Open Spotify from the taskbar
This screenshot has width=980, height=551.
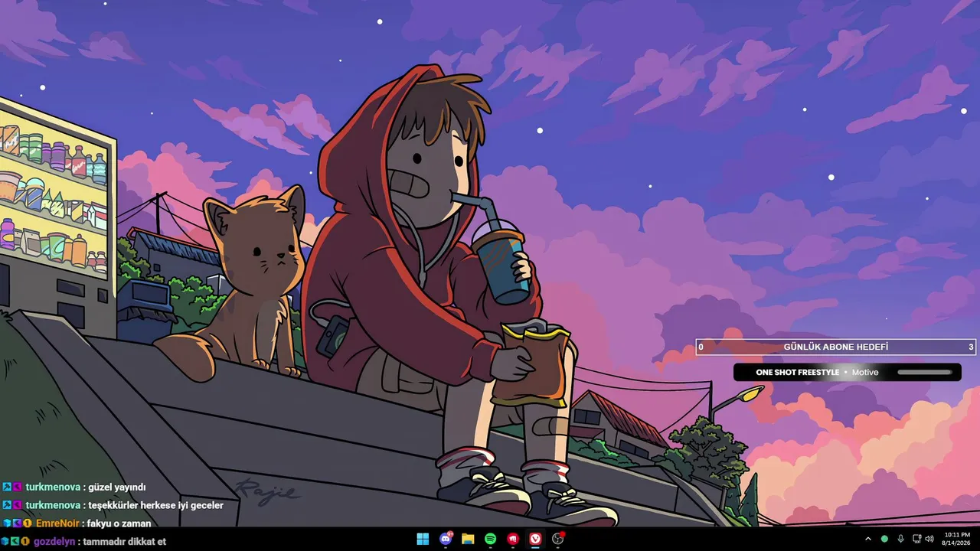click(491, 539)
